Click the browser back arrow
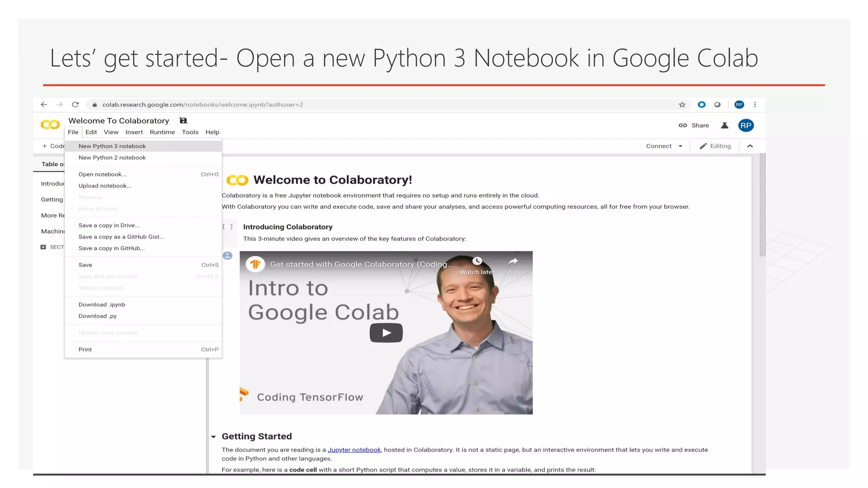The image size is (868, 488). click(44, 105)
